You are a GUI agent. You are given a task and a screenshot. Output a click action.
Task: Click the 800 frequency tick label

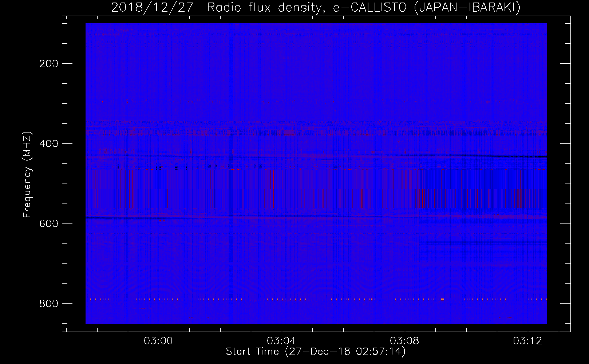pyautogui.click(x=49, y=304)
